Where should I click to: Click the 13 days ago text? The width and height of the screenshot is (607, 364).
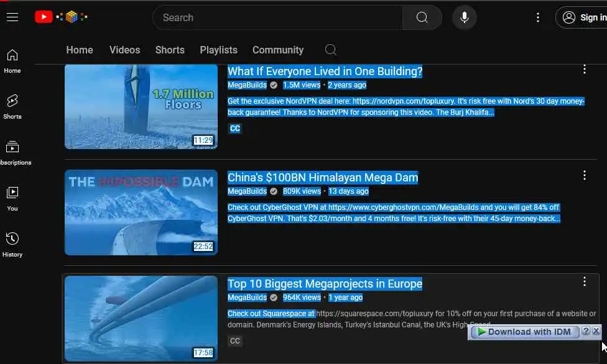click(x=348, y=191)
